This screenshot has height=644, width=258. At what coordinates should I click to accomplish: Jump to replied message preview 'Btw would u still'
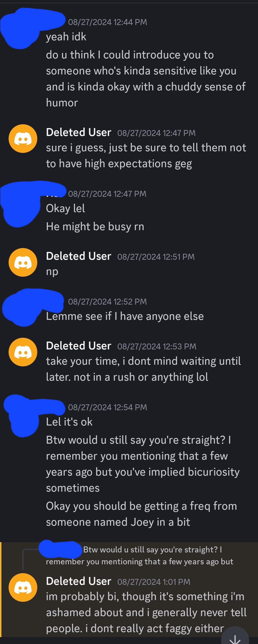(140, 556)
